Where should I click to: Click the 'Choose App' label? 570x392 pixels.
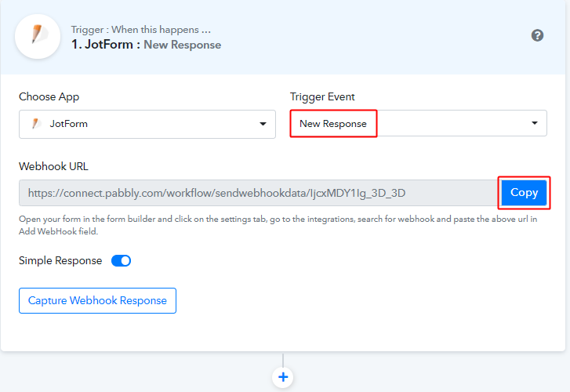point(49,96)
